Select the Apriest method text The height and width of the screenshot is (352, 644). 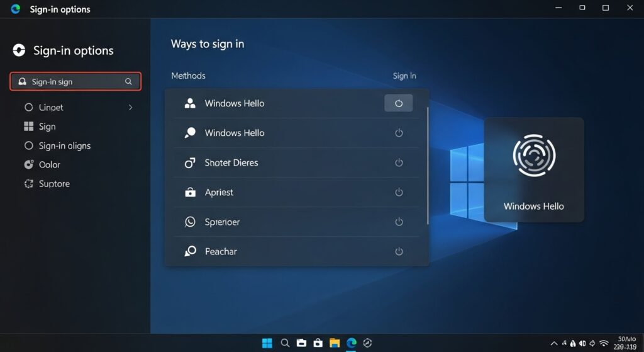[x=219, y=193]
